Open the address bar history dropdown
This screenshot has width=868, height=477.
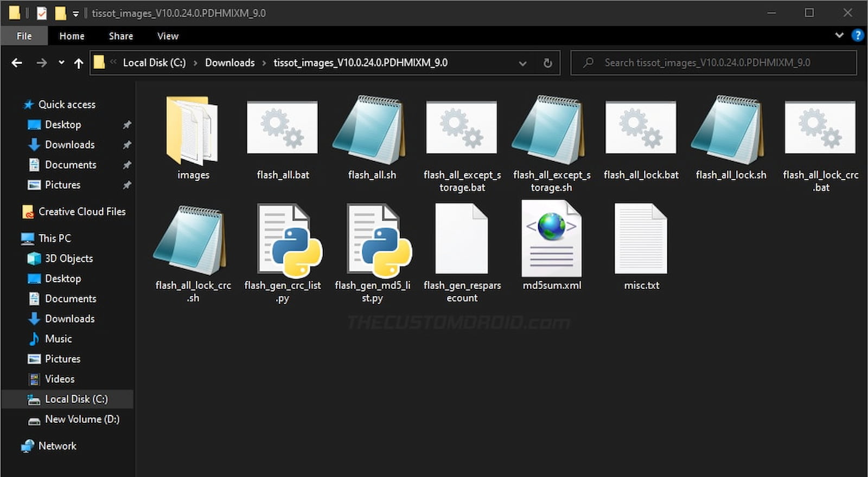point(522,63)
